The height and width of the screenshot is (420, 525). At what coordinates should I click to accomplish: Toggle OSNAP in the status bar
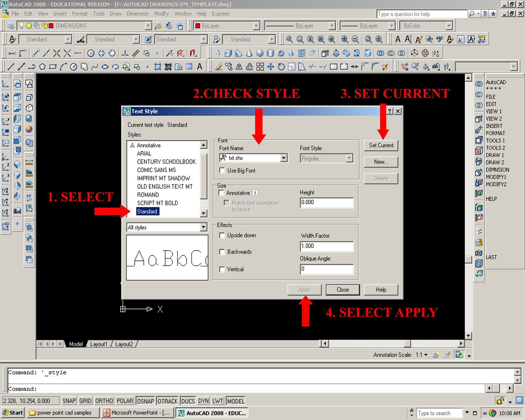pyautogui.click(x=146, y=401)
